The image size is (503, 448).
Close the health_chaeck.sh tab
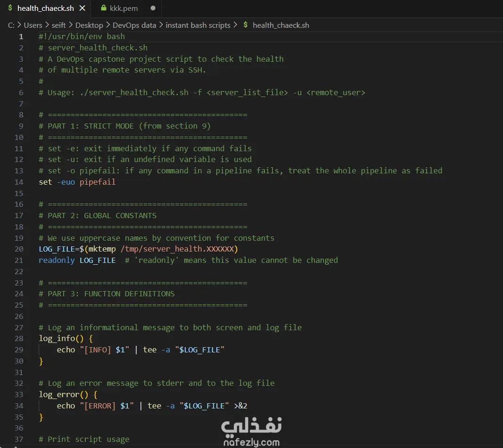click(82, 8)
